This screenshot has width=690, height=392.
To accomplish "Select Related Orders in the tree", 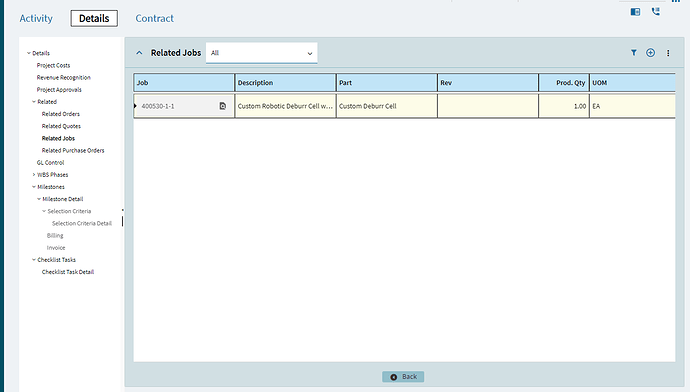I will point(61,114).
